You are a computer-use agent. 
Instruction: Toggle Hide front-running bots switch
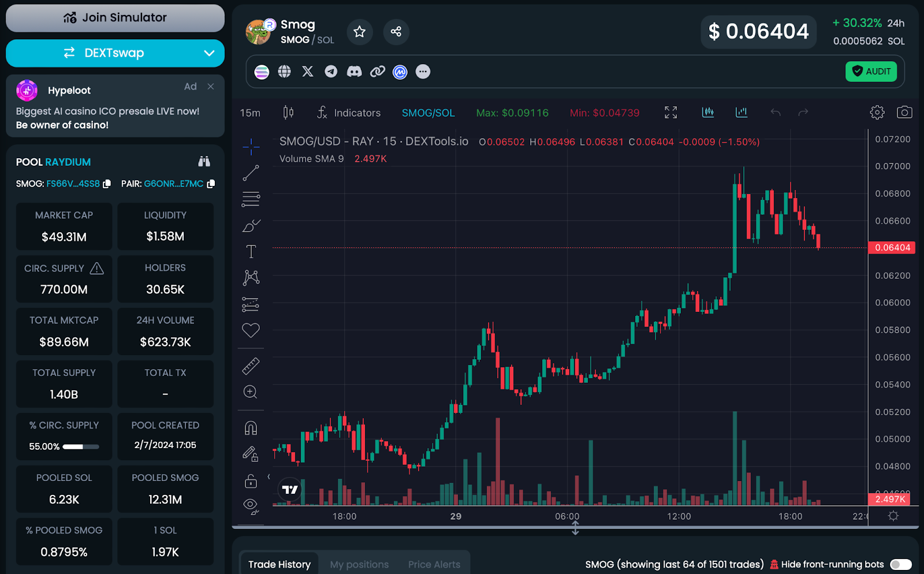pyautogui.click(x=901, y=564)
